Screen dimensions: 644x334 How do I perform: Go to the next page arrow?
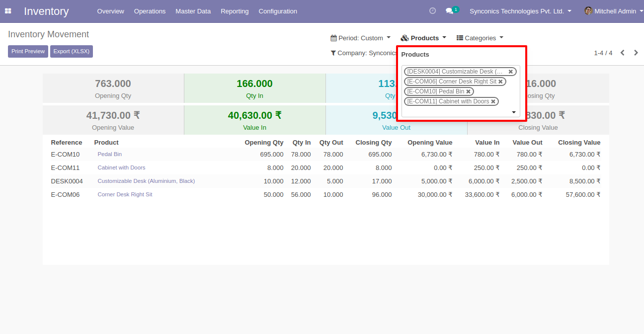[636, 53]
